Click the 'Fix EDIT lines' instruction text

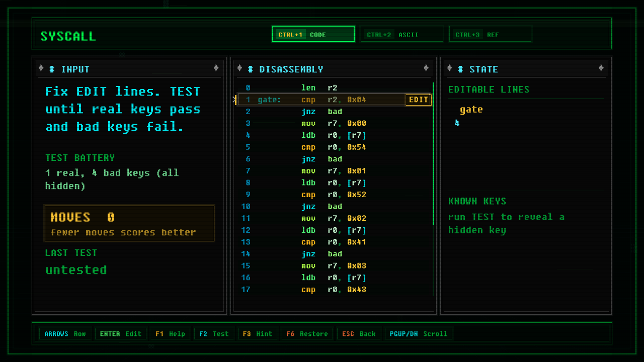point(123,109)
